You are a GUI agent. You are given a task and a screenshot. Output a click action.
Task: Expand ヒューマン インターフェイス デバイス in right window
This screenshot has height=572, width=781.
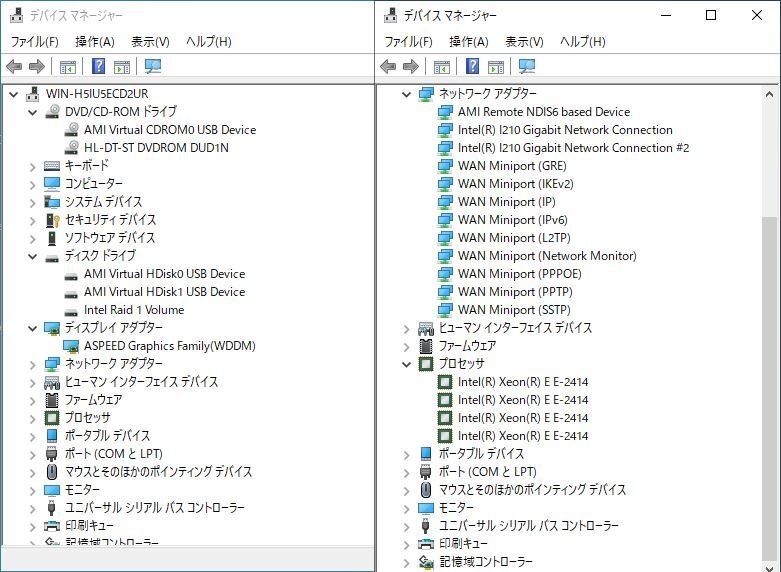point(406,328)
